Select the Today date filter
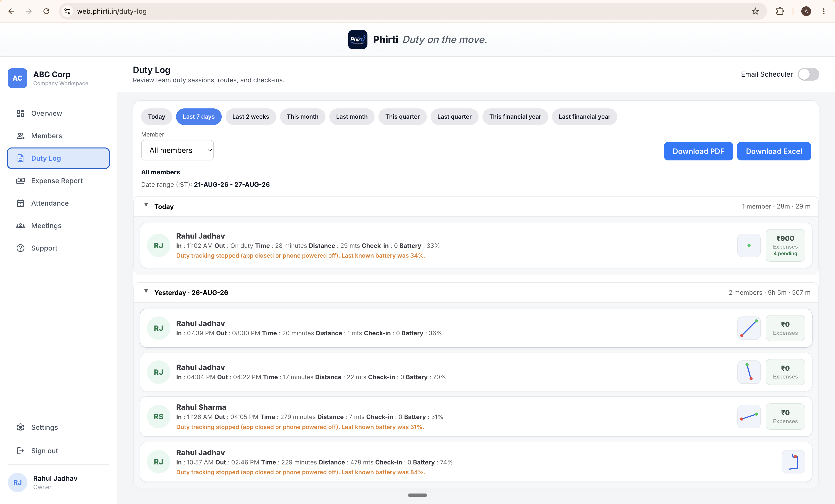The image size is (835, 504). 157,116
